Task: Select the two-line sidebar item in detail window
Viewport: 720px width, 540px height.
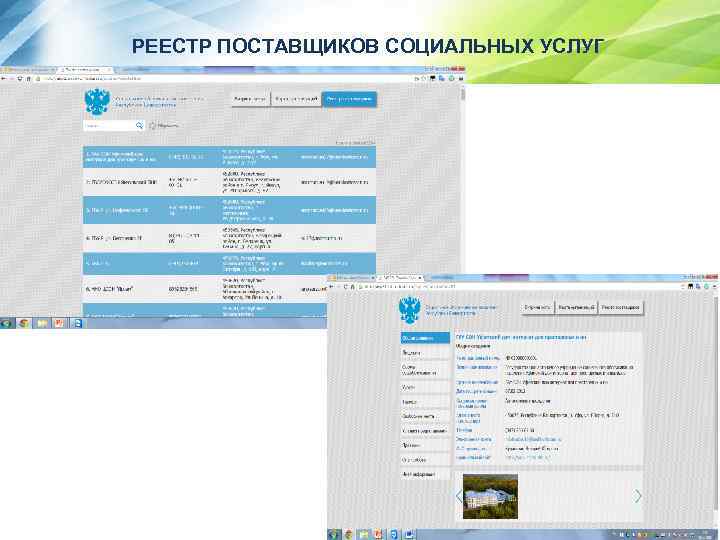Action: 425,370
